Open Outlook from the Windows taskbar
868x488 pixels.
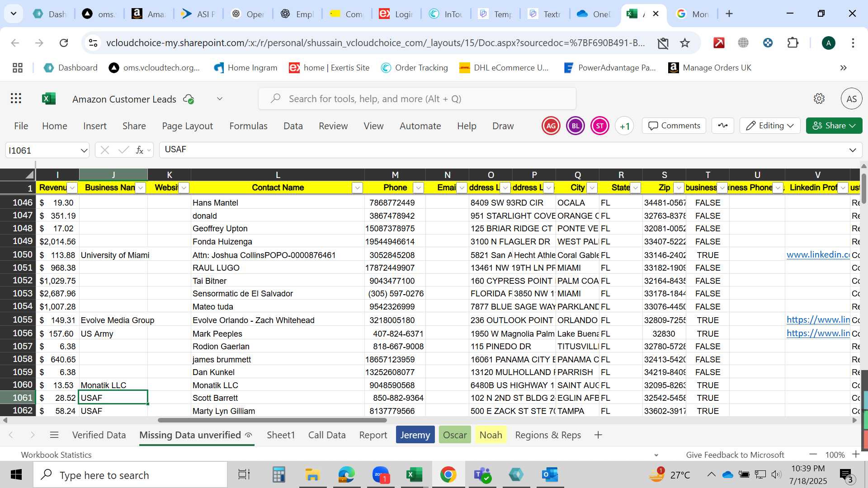point(550,475)
